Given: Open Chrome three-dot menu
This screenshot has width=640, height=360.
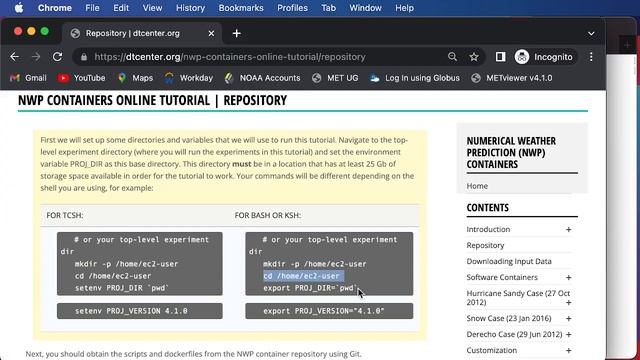Looking at the screenshot, I should point(591,57).
